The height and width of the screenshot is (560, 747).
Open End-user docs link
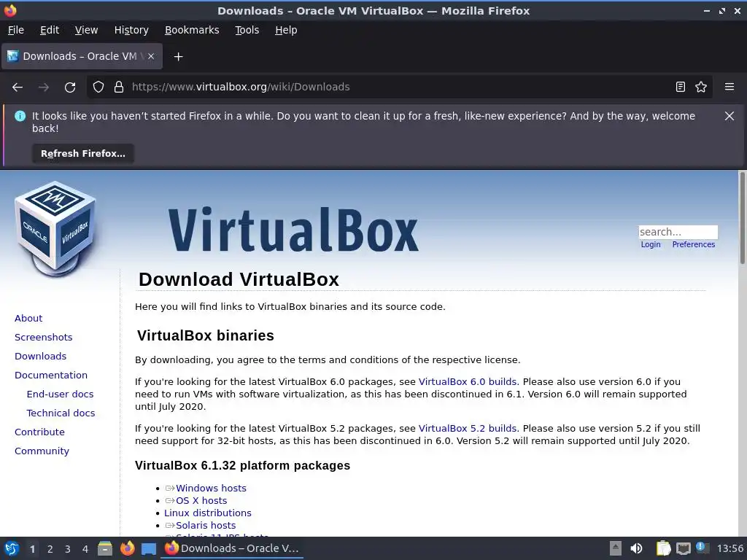60,394
